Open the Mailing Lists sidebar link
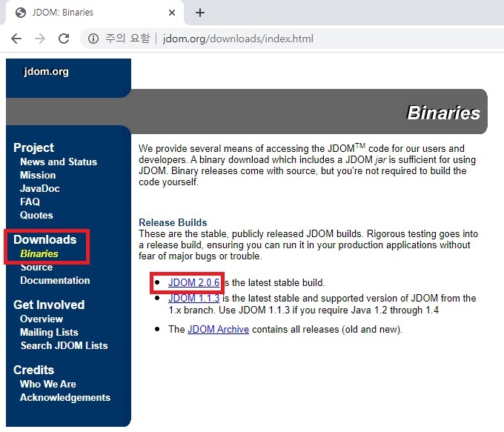 pyautogui.click(x=49, y=333)
